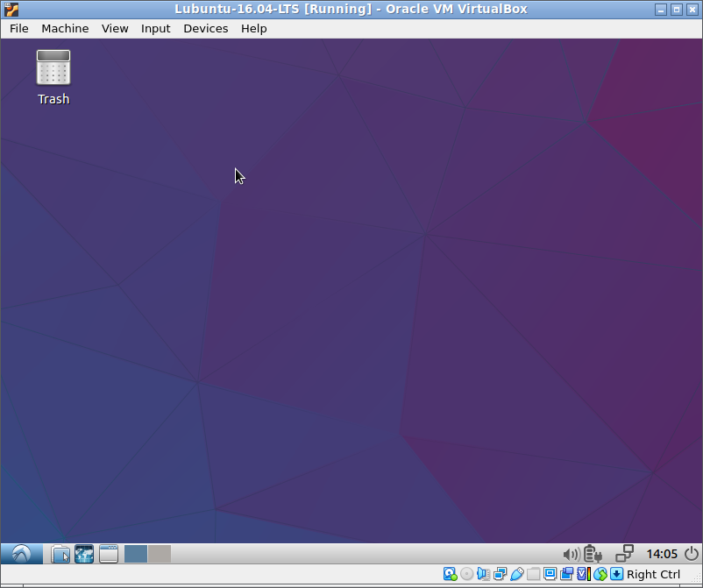703x588 pixels.
Task: Click the USB devices indicator
Action: [x=516, y=574]
